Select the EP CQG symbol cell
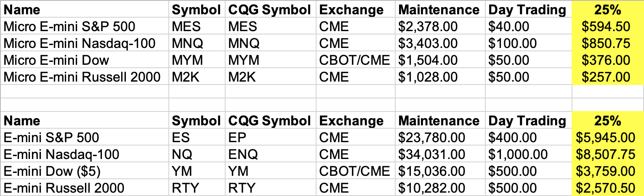 coord(236,138)
